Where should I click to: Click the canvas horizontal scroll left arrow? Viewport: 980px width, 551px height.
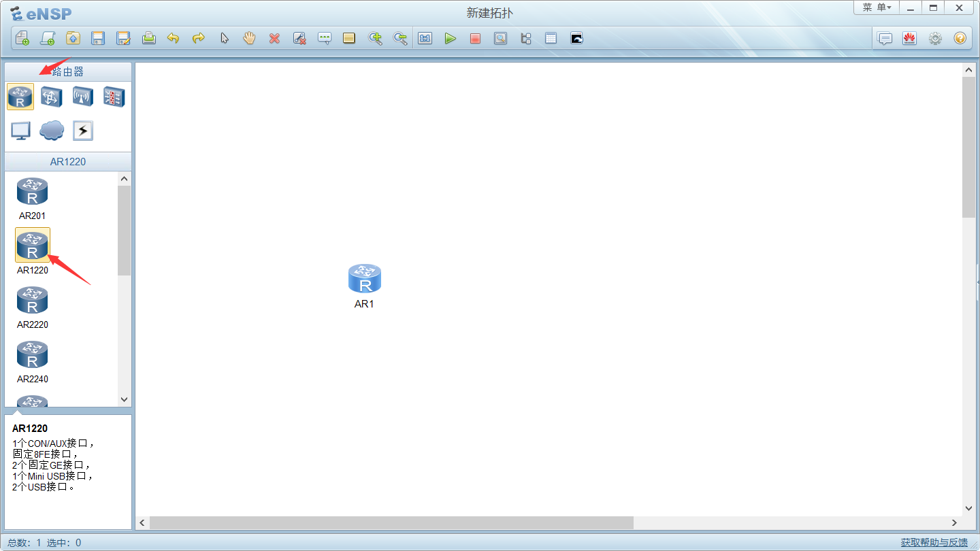tap(142, 522)
